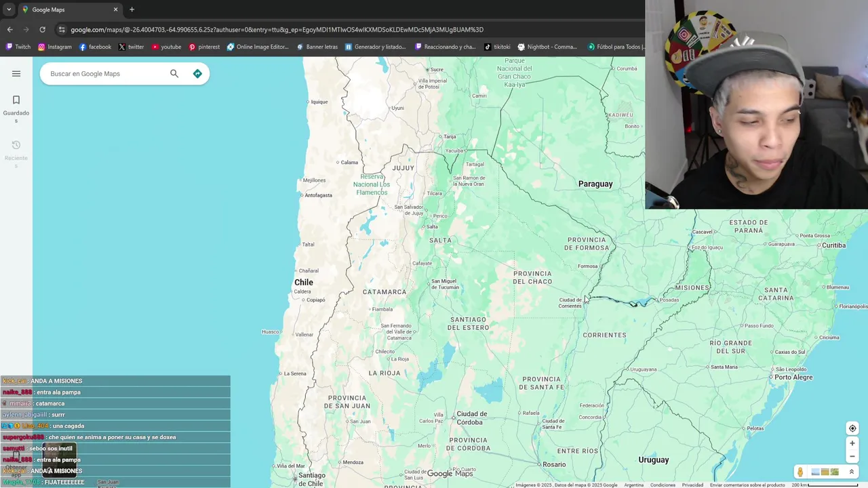The image size is (868, 488).
Task: Click the JUJUY province label
Action: pos(403,167)
